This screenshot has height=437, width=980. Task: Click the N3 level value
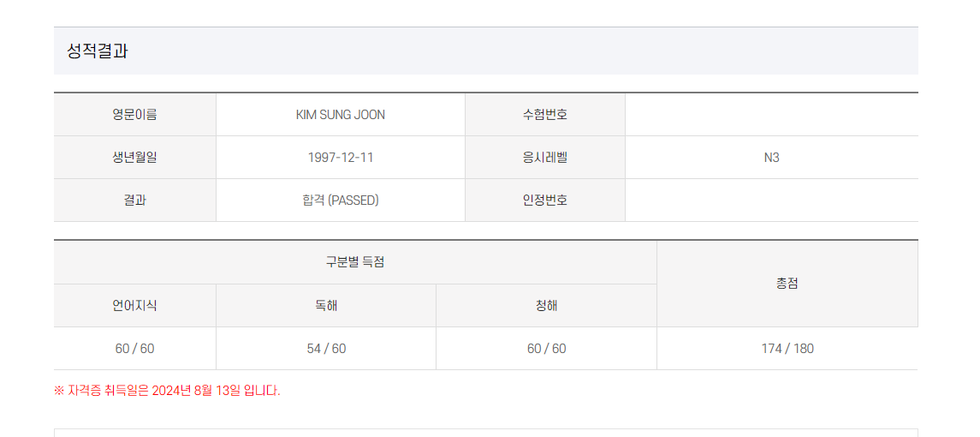point(771,158)
